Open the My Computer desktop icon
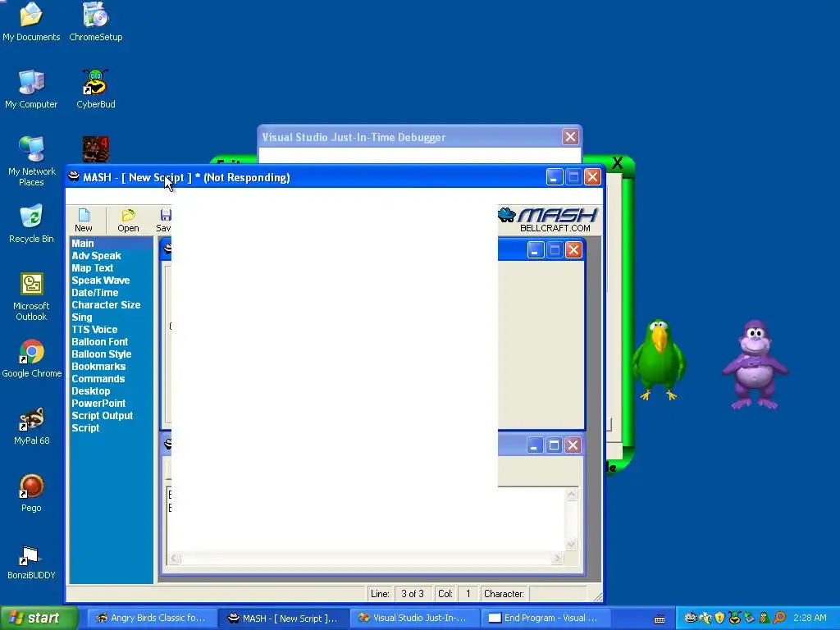840x630 pixels. click(x=31, y=89)
